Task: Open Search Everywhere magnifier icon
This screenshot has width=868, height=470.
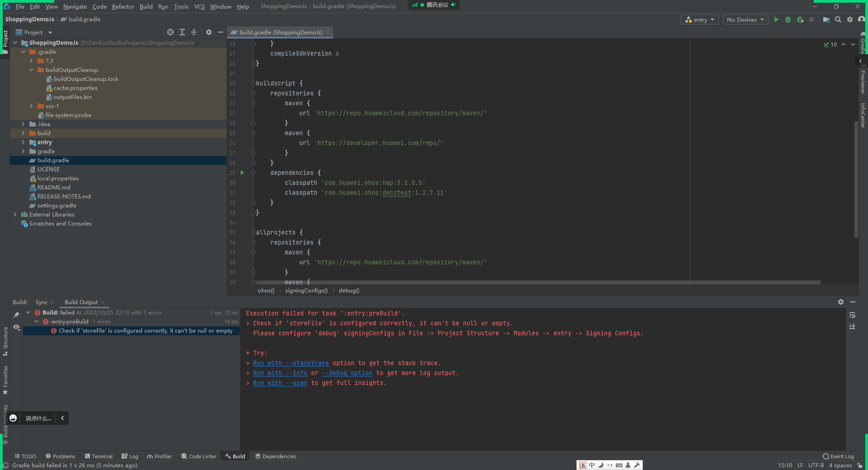Action: click(838, 19)
